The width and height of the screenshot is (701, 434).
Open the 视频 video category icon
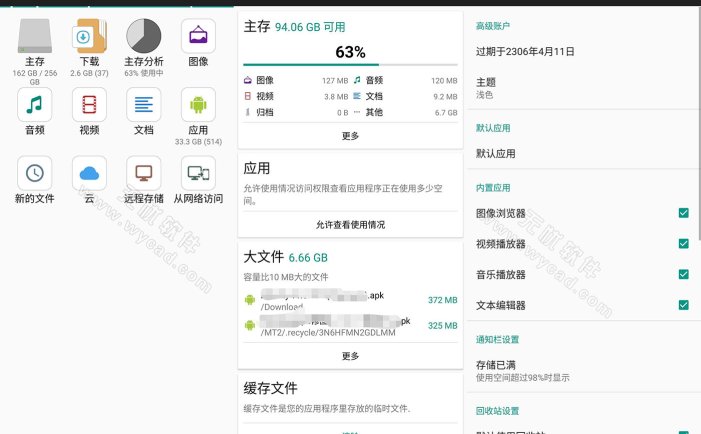(x=89, y=105)
